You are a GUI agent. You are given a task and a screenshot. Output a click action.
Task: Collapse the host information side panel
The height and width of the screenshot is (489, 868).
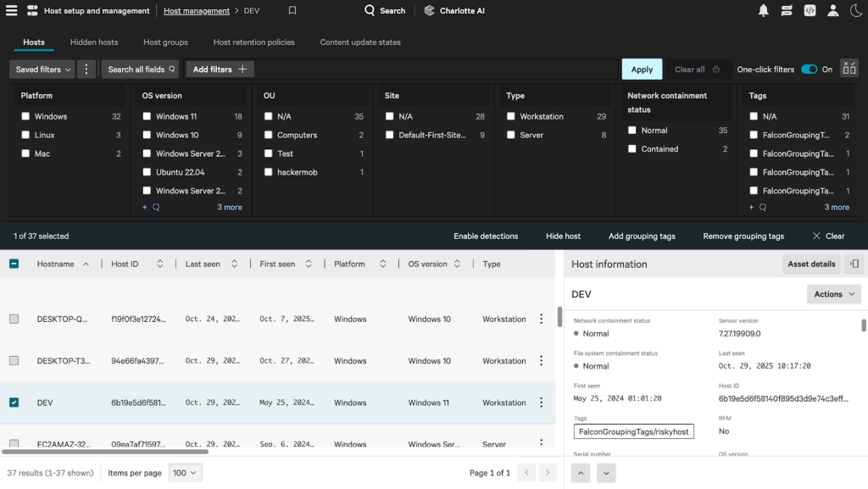tap(854, 264)
